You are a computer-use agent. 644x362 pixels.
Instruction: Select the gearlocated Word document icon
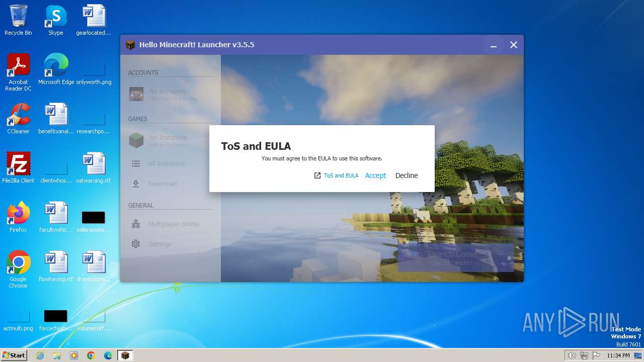tap(94, 21)
